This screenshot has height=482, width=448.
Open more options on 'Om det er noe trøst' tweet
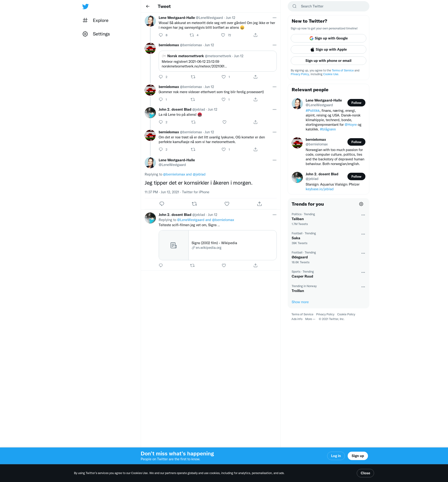tap(274, 132)
